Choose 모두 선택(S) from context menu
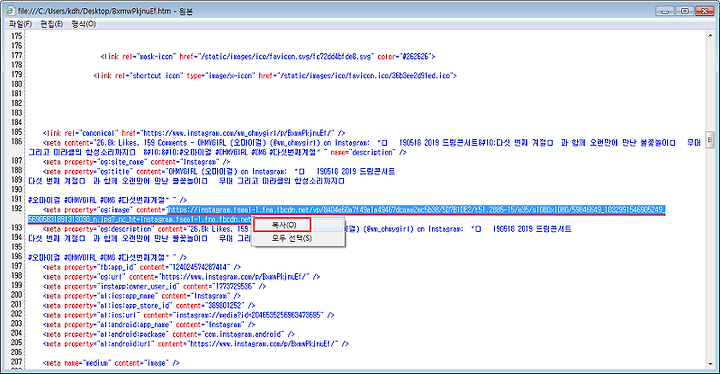 pos(292,238)
